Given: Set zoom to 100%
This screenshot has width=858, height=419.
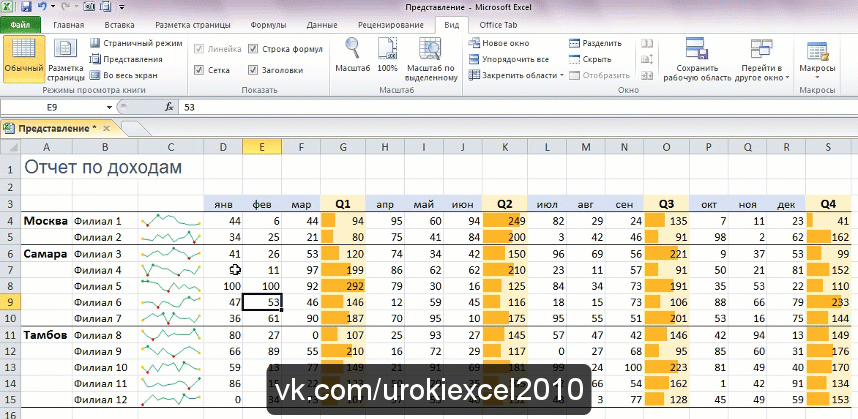Looking at the screenshot, I should (387, 56).
